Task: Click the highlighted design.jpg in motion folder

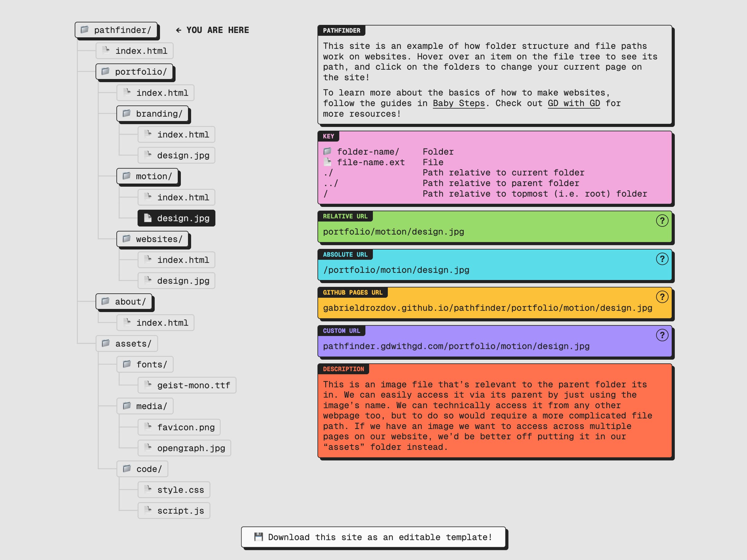Action: 176,218
